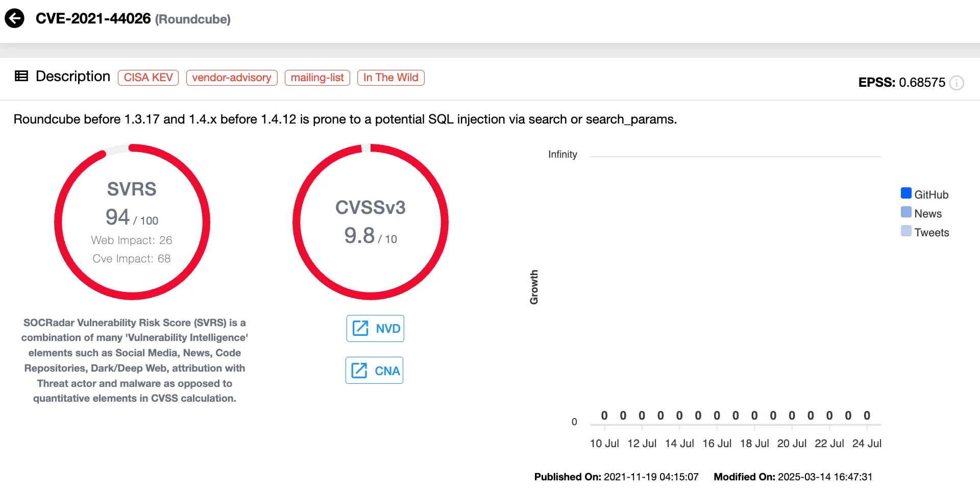Click the 24 Jul axis label

click(867, 443)
